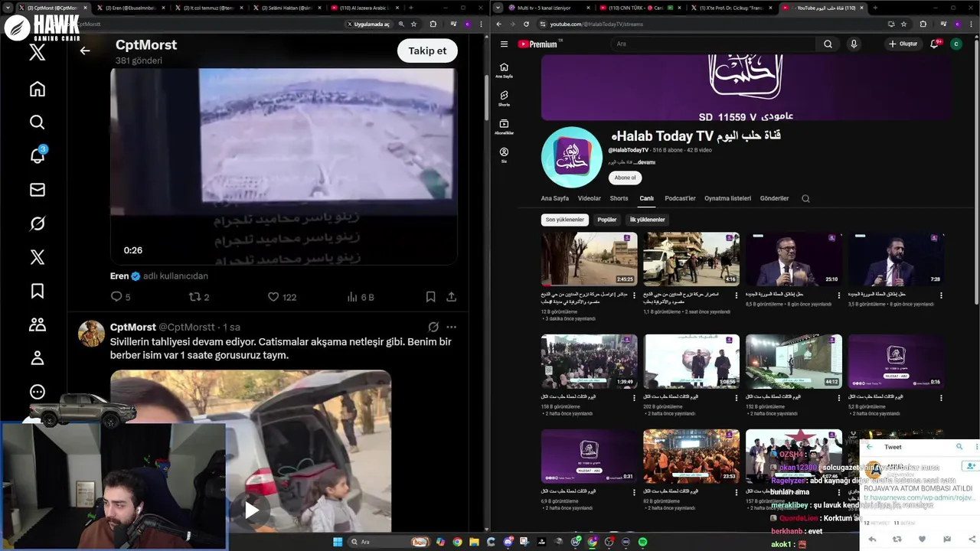Open Bookmarks in the X sidebar

[x=37, y=291]
